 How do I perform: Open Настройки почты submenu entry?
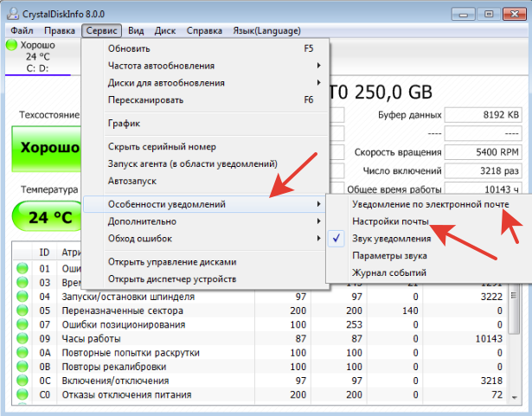(x=428, y=221)
